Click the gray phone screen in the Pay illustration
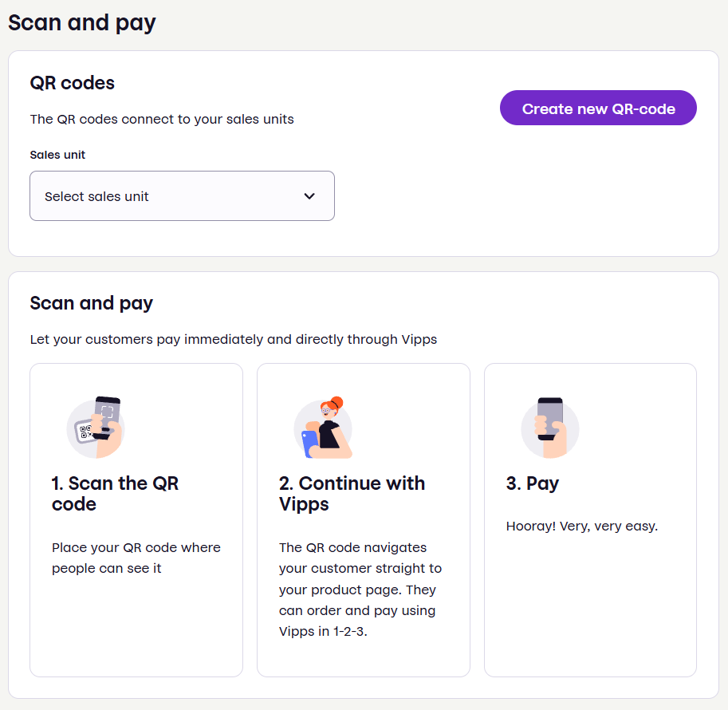This screenshot has width=728, height=710. coord(549,412)
